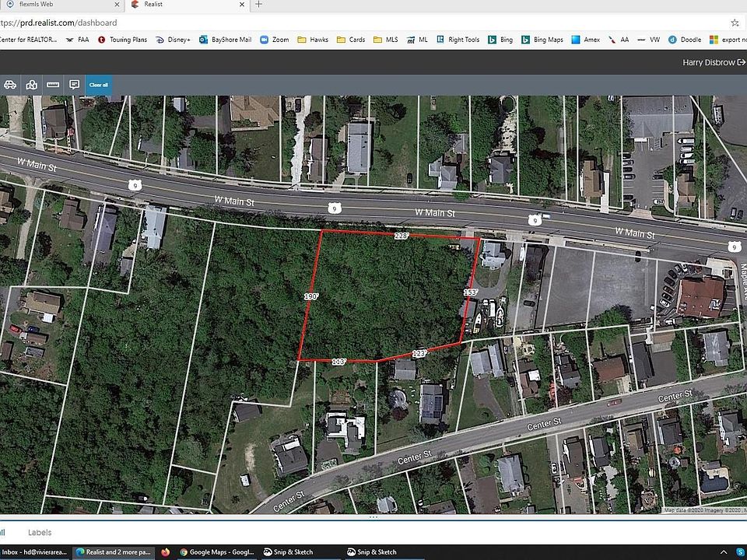Open the FAA bookmark
Image resolution: width=747 pixels, height=560 pixels.
point(78,40)
